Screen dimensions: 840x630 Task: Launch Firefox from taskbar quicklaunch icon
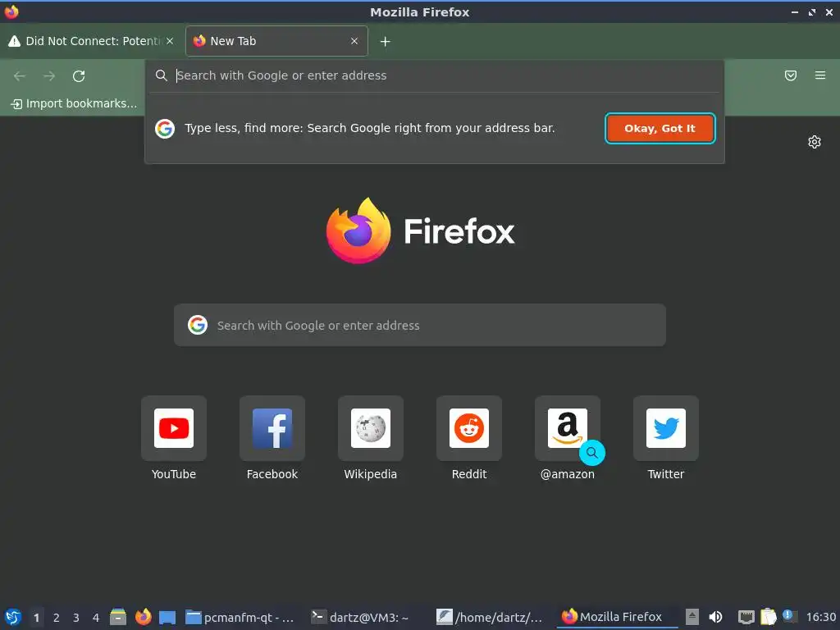coord(143,617)
